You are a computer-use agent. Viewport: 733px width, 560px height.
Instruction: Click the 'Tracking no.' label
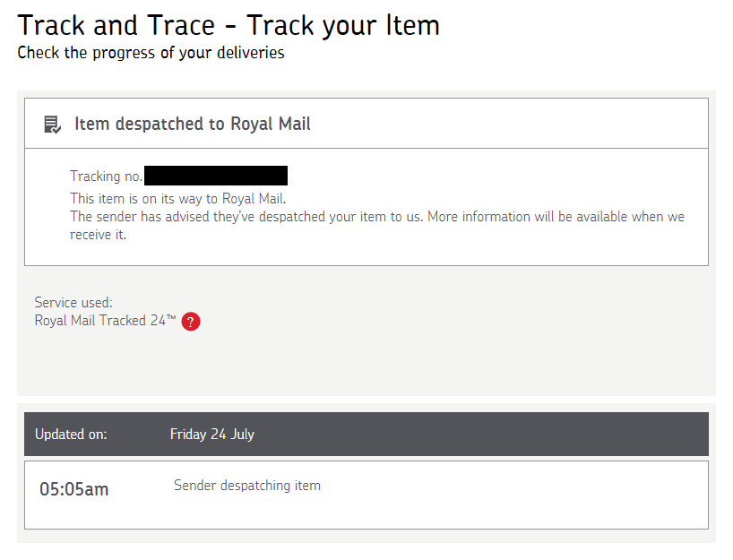coord(106,177)
